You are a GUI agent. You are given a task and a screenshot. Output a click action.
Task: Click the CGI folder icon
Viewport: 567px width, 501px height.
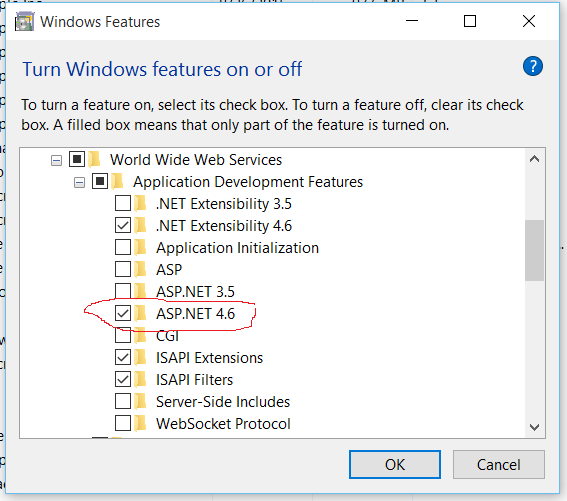(140, 335)
